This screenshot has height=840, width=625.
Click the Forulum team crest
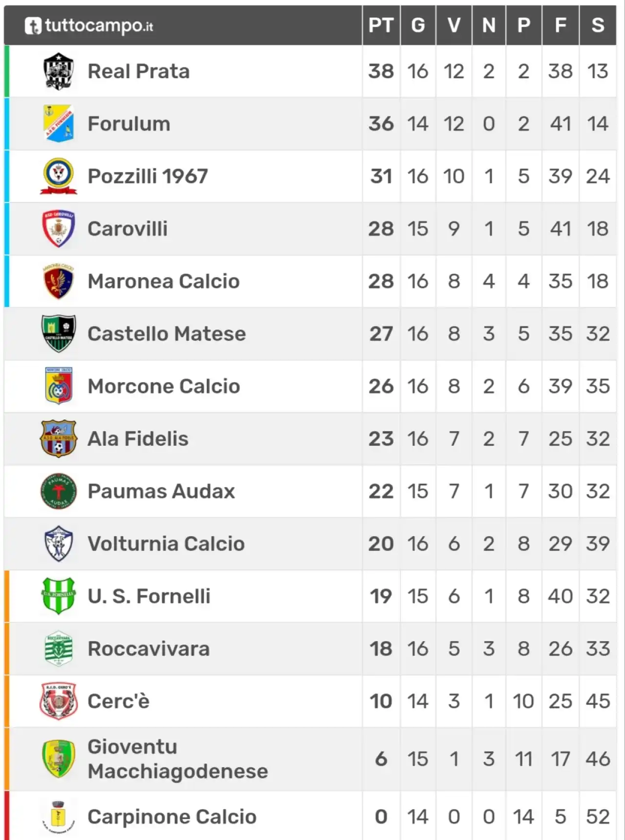pyautogui.click(x=59, y=124)
